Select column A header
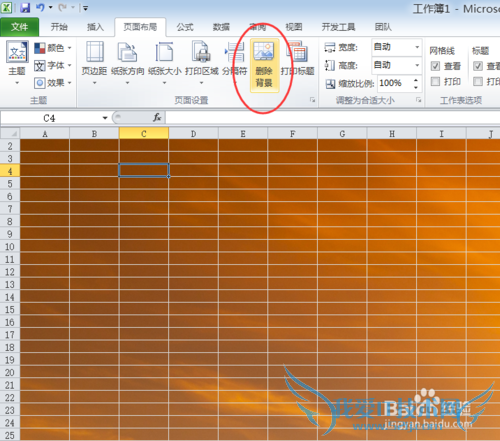Image resolution: width=500 pixels, height=441 pixels. (x=45, y=134)
